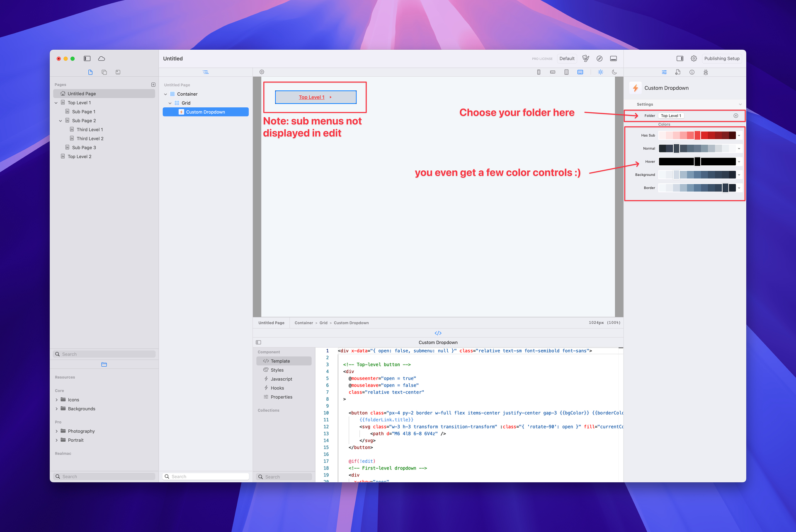Click the Publishing Setup button

(x=721, y=58)
